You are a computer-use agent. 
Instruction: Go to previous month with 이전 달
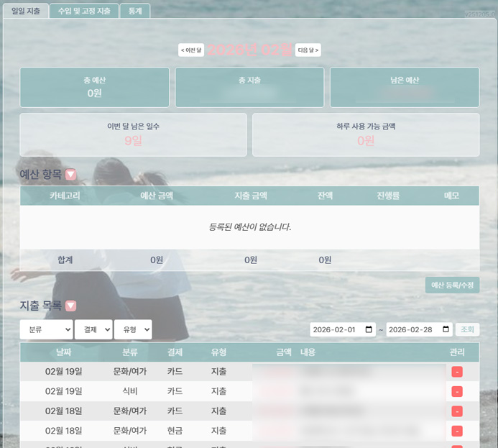191,50
